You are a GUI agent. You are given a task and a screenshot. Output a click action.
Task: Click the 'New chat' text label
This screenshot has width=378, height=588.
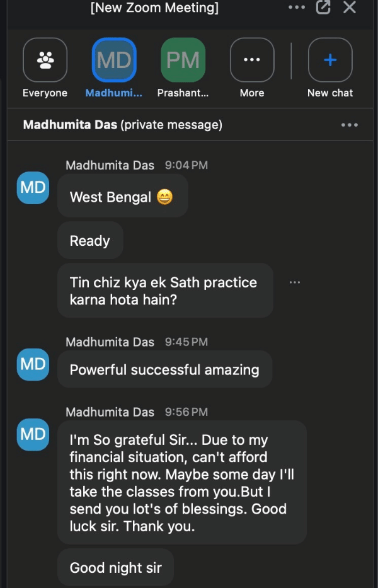[x=330, y=93]
